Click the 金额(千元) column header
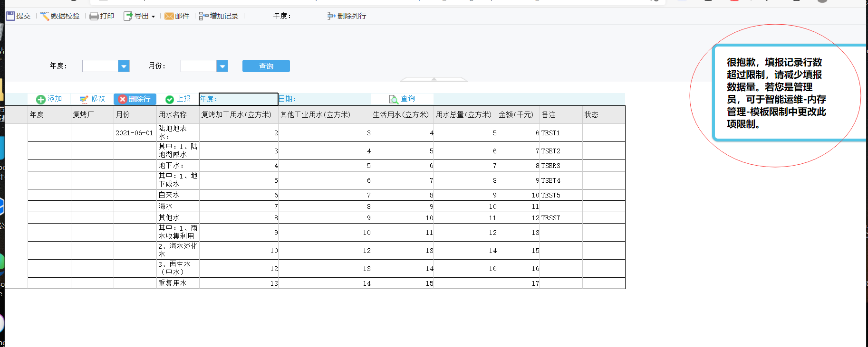This screenshot has height=347, width=868. click(x=518, y=114)
